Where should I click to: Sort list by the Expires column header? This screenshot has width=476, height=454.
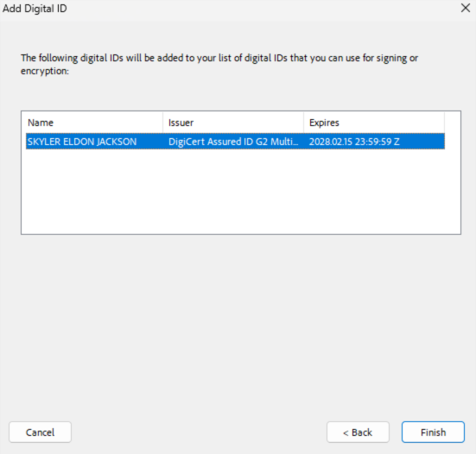(x=374, y=123)
